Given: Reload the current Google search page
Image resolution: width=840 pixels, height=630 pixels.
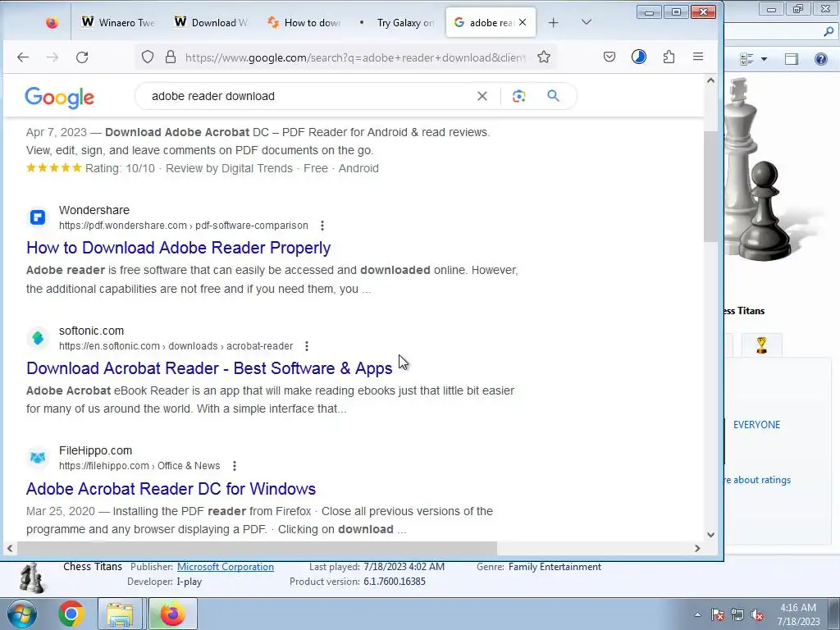Looking at the screenshot, I should coord(82,57).
